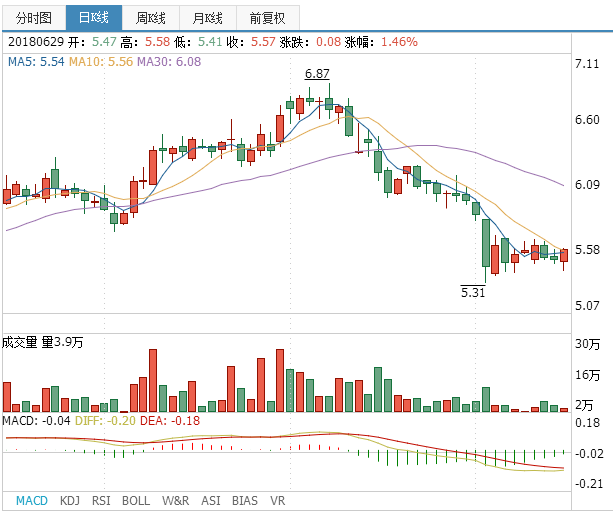Click the MA10: 5.56 legend text
The width and height of the screenshot is (613, 513).
point(101,62)
